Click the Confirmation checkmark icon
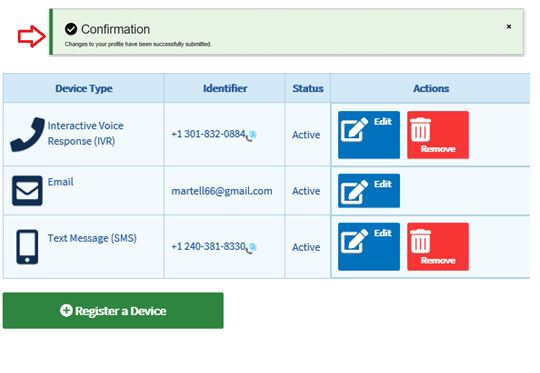Image resolution: width=540 pixels, height=373 pixels. 71,29
